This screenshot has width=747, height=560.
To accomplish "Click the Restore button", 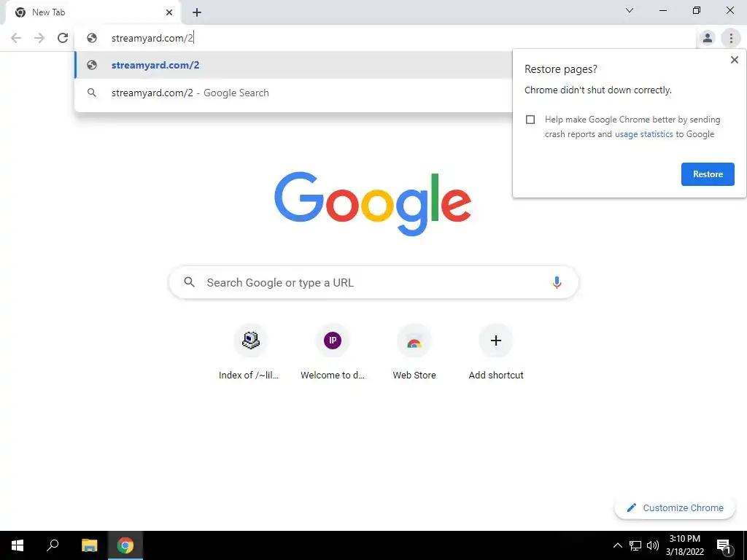I will (x=708, y=174).
